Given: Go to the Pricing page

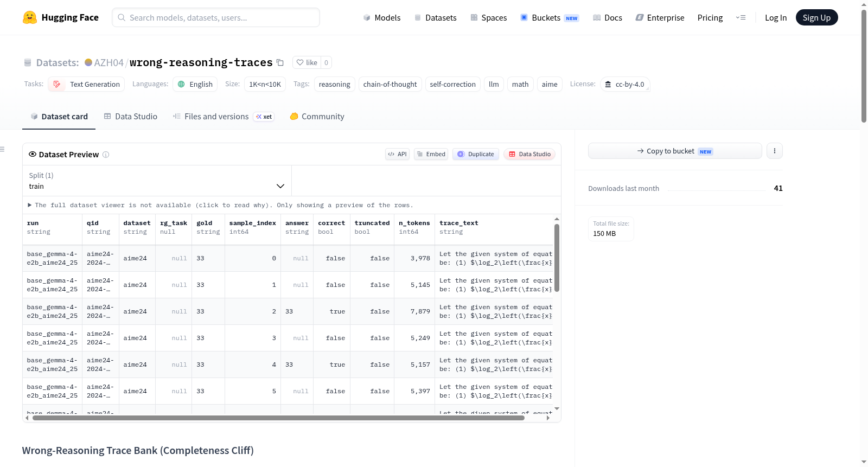Looking at the screenshot, I should (710, 17).
